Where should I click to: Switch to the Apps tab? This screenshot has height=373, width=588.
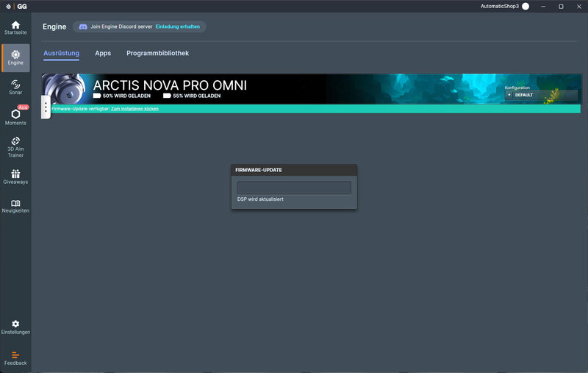[x=103, y=53]
